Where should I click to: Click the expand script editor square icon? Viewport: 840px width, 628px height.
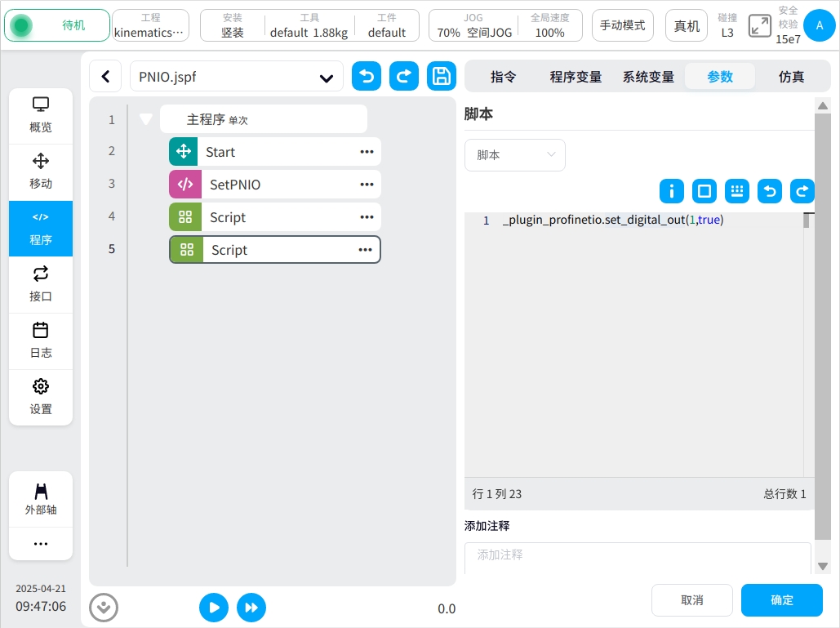pos(704,191)
